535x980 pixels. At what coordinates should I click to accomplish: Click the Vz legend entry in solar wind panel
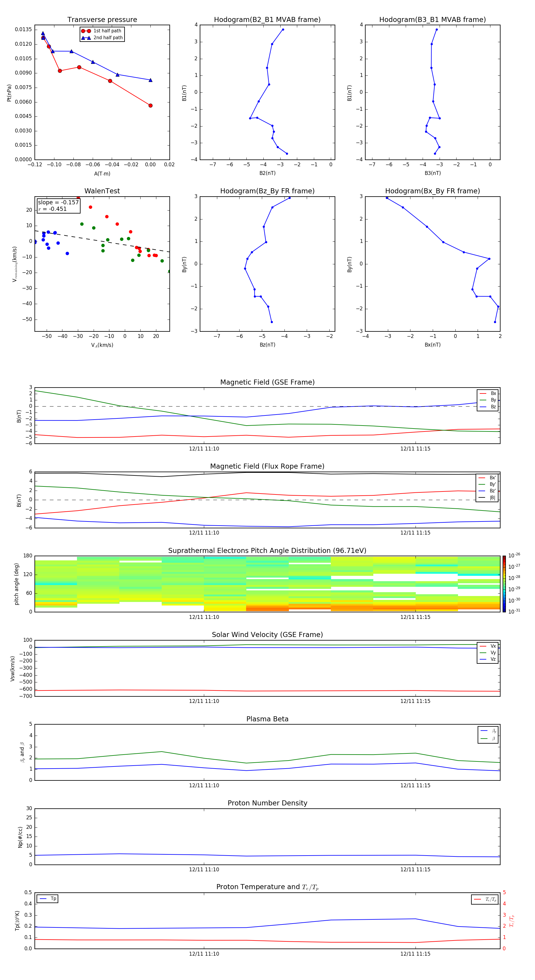(488, 659)
